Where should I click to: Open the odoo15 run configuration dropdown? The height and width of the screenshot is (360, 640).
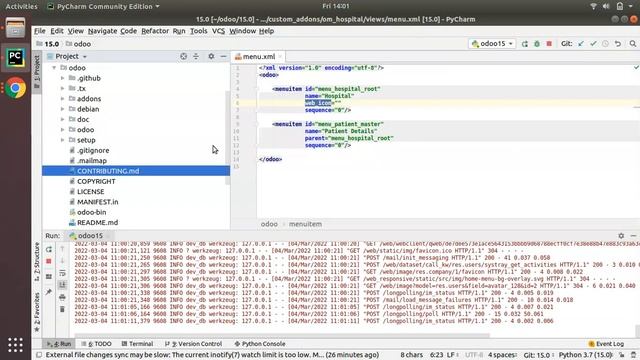(492, 44)
